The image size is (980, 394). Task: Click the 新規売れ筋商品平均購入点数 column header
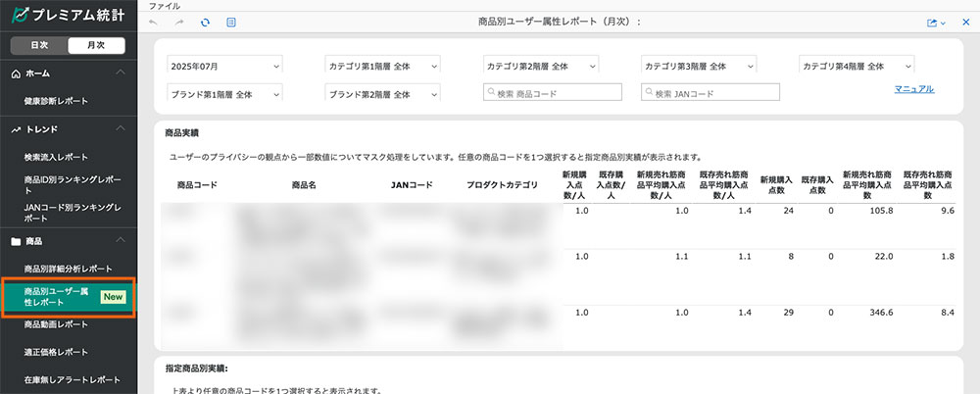pyautogui.click(x=868, y=185)
